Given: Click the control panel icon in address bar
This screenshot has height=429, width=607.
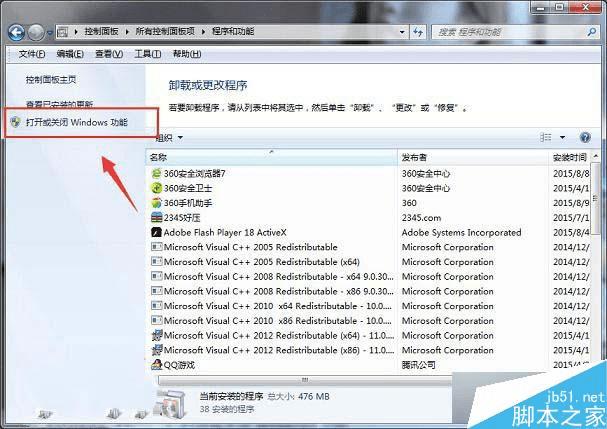Looking at the screenshot, I should click(63, 32).
